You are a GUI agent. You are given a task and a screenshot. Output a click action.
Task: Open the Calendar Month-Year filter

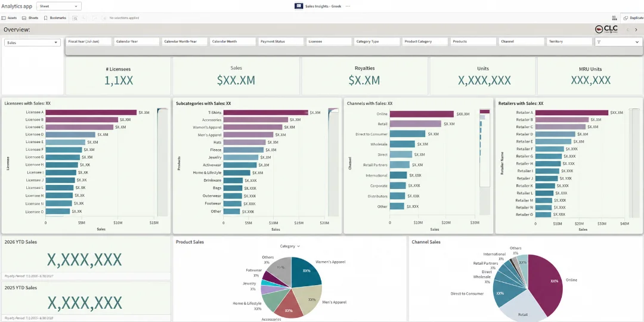click(184, 42)
